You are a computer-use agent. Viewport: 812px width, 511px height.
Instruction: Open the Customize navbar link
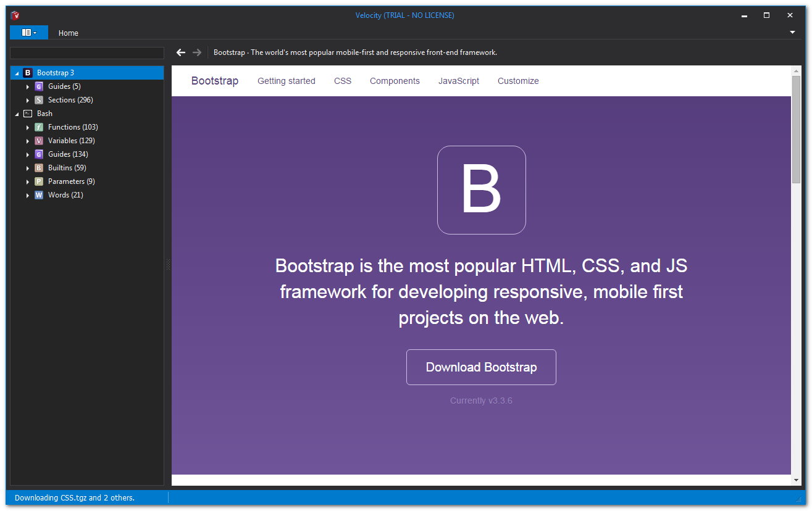click(518, 81)
